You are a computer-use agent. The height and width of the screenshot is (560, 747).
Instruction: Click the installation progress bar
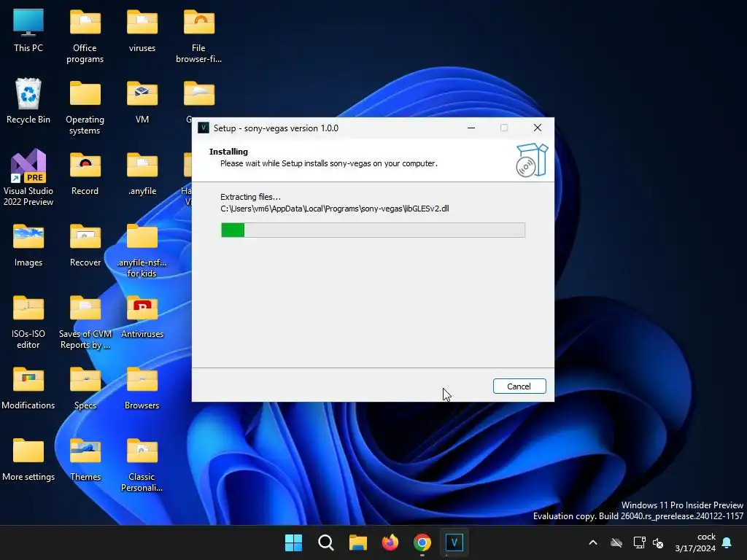pyautogui.click(x=373, y=230)
